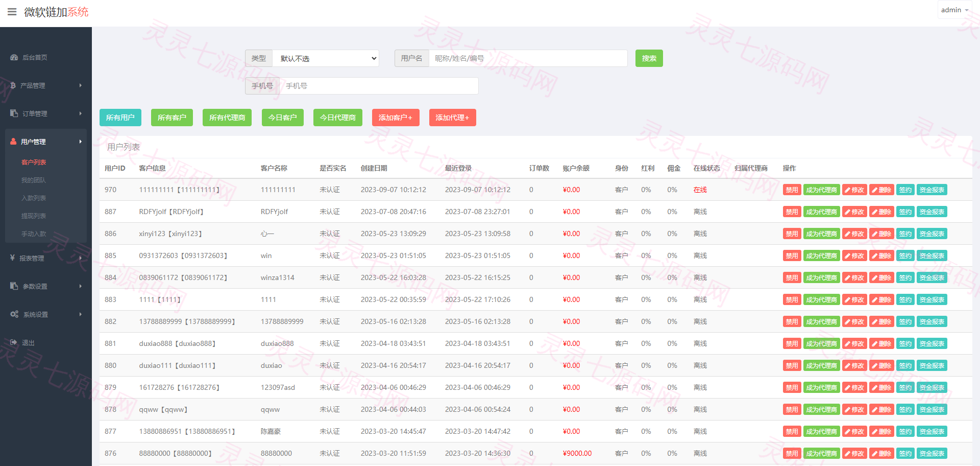
Task: Expand the 系统设置 menu arrow
Action: (x=81, y=314)
